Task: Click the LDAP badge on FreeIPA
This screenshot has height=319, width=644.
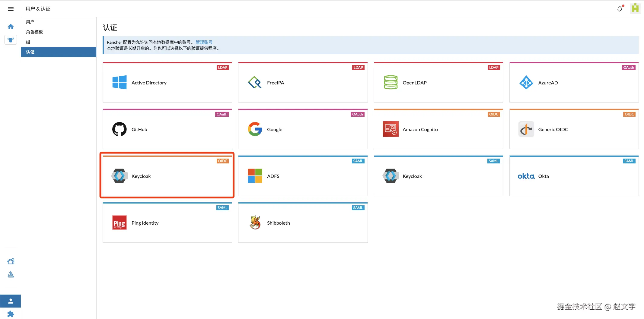Action: pyautogui.click(x=358, y=68)
